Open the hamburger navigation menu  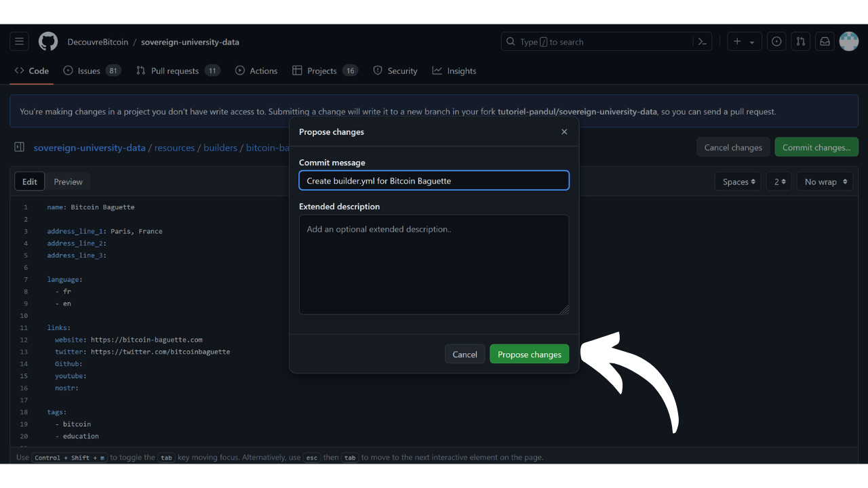tap(19, 41)
